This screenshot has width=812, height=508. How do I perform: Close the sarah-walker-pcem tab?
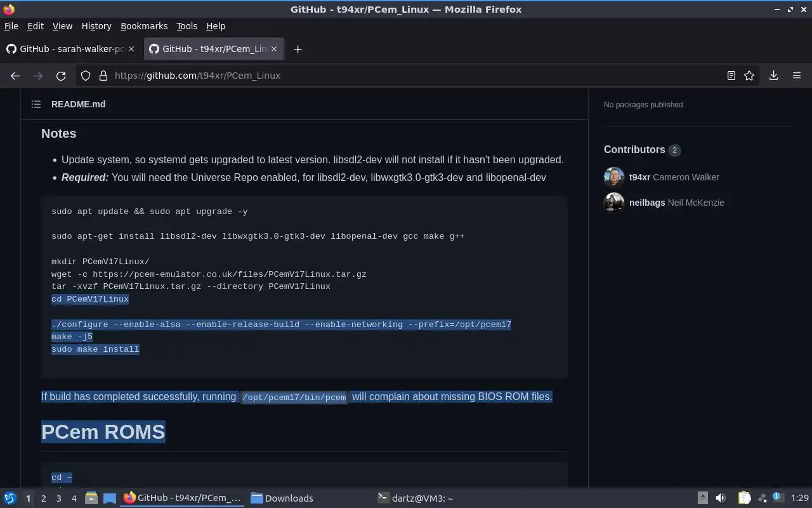point(131,49)
